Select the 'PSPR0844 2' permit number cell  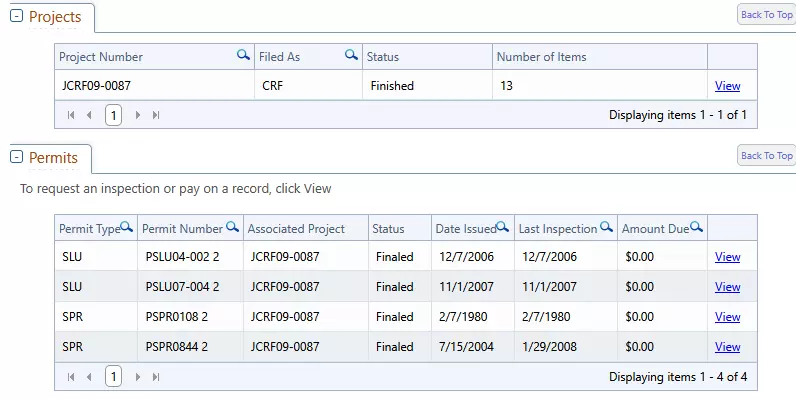point(190,347)
